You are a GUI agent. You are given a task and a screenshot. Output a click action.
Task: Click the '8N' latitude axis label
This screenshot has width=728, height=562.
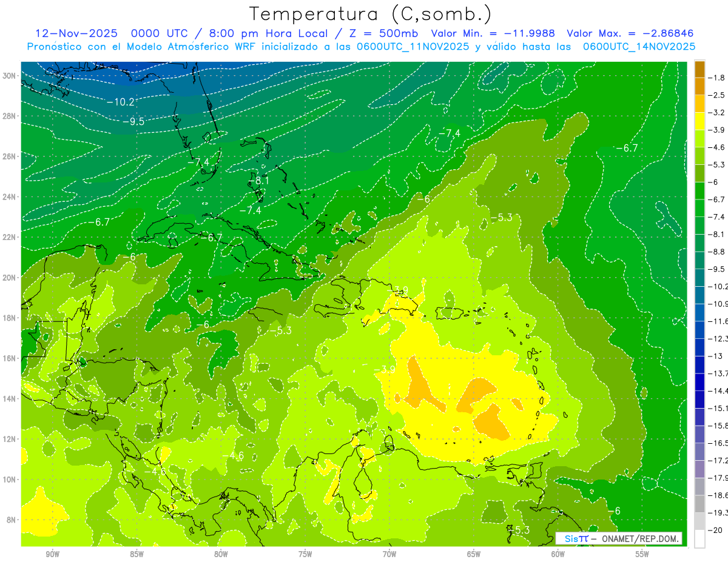pyautogui.click(x=12, y=520)
